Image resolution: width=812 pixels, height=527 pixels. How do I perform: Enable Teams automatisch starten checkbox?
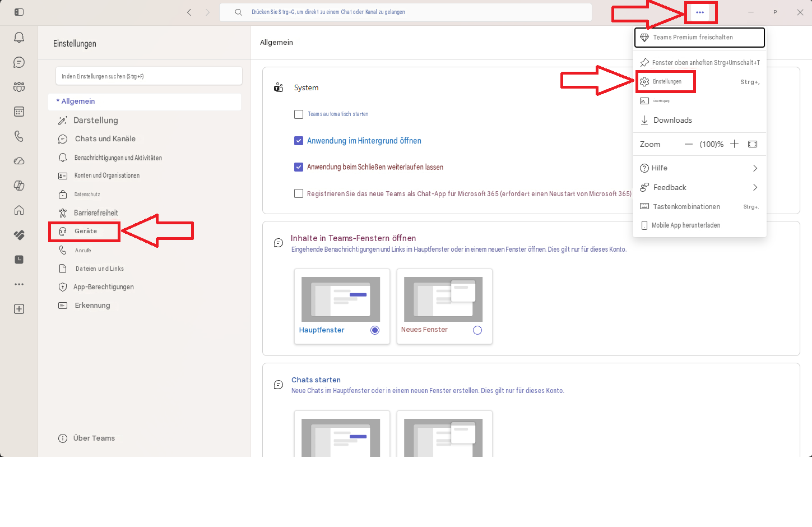click(x=299, y=114)
